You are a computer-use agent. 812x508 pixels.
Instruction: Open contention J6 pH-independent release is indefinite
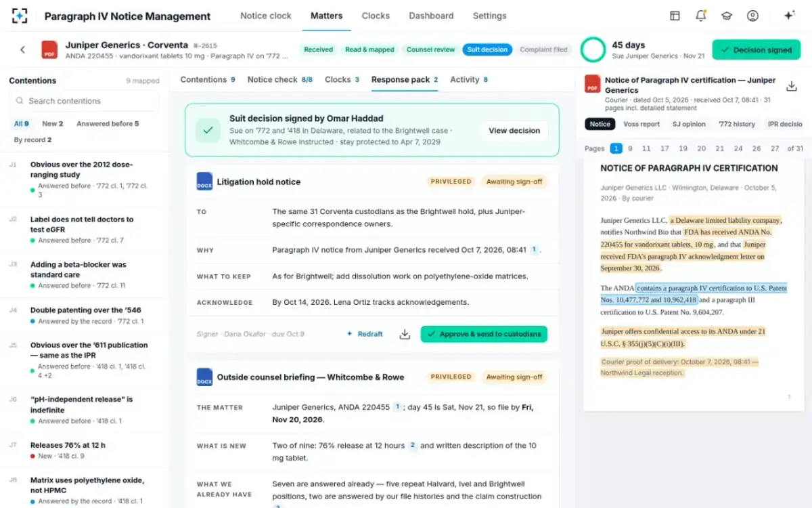[x=85, y=410]
